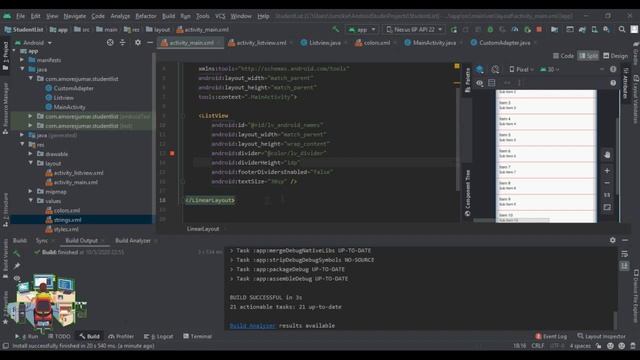The width and height of the screenshot is (640, 360).
Task: Open Build tool window settings gear
Action: pyautogui.click(x=613, y=240)
